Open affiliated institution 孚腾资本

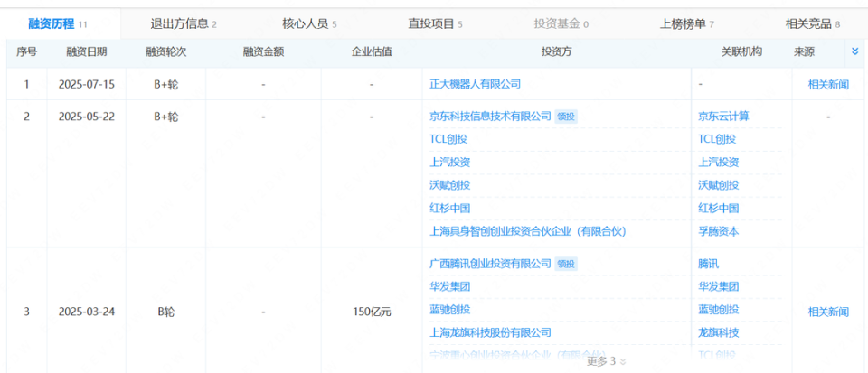[719, 231]
